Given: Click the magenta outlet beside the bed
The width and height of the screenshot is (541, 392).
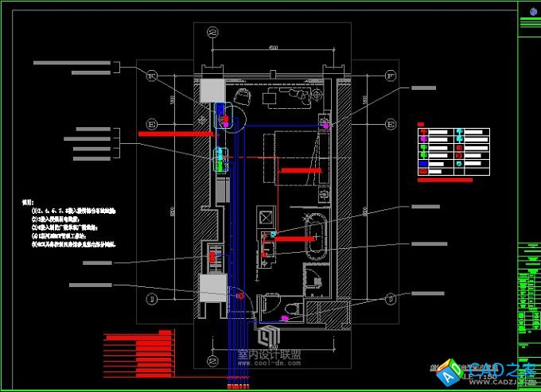Looking at the screenshot, I should pos(325,124).
